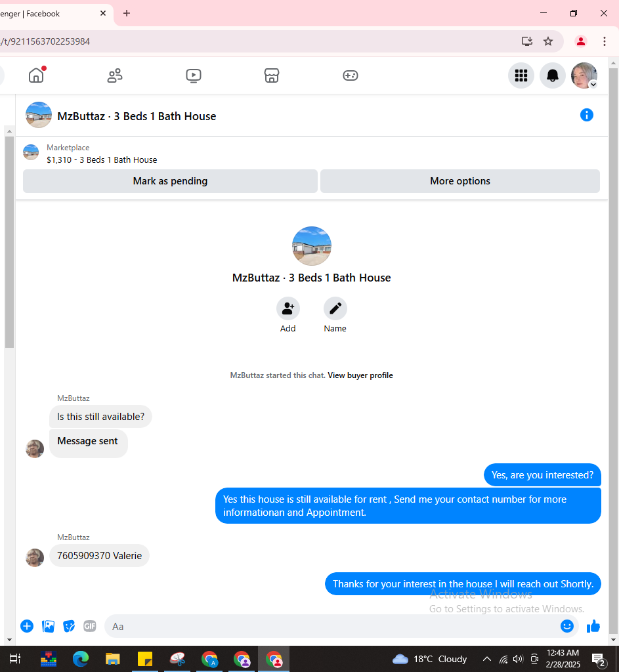The width and height of the screenshot is (619, 672).
Task: Send a thumbs up like
Action: coord(593,626)
